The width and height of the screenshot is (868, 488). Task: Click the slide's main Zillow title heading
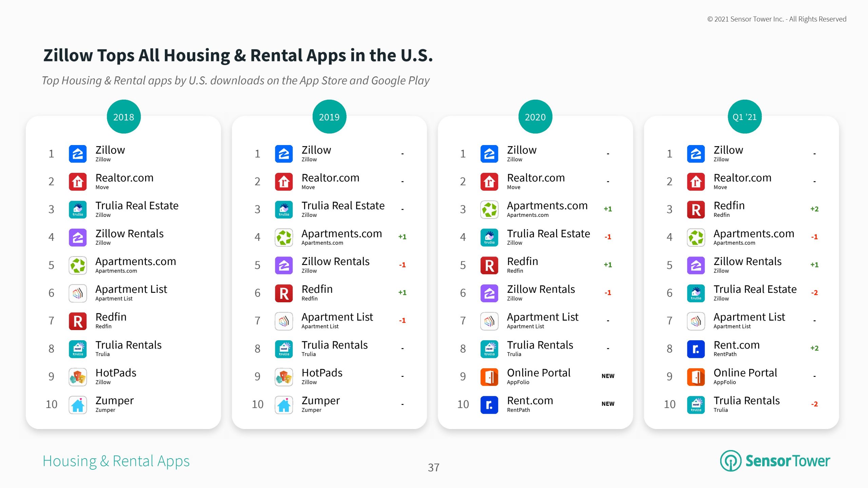238,55
